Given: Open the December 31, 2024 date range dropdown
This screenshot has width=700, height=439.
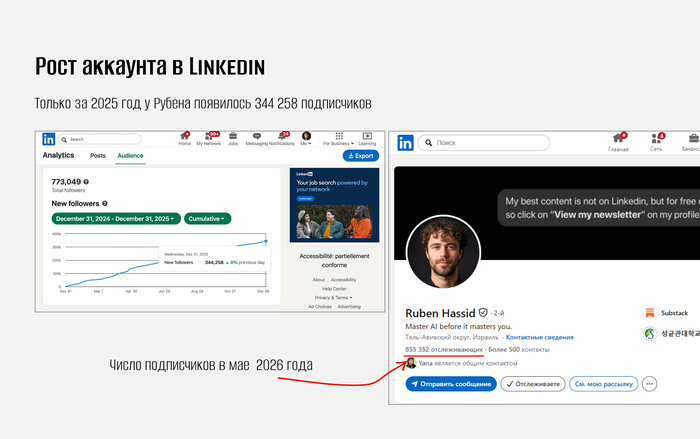Looking at the screenshot, I should click(116, 219).
